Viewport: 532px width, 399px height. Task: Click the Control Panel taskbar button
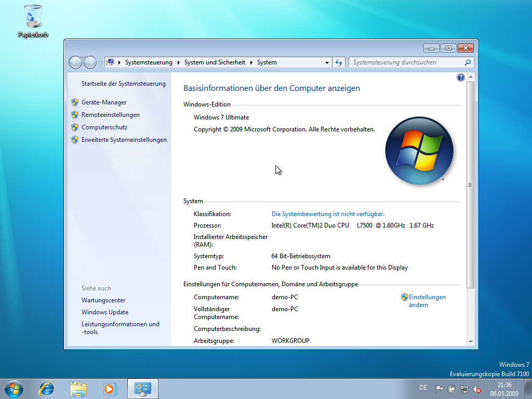[143, 389]
